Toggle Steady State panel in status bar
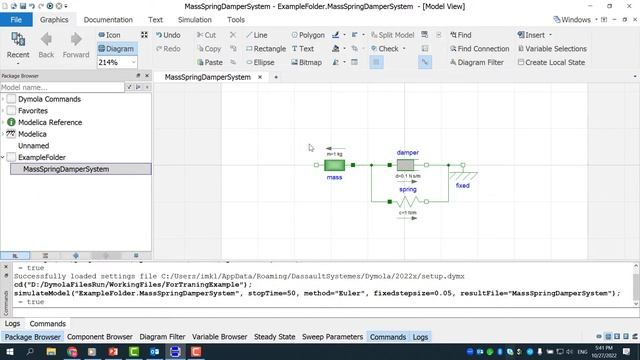This screenshot has height=360, width=640. 274,337
